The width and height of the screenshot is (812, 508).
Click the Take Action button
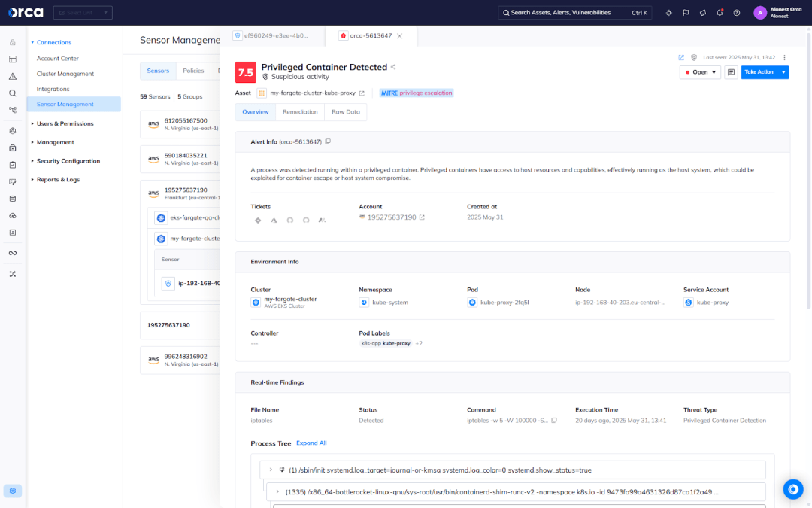tap(759, 72)
